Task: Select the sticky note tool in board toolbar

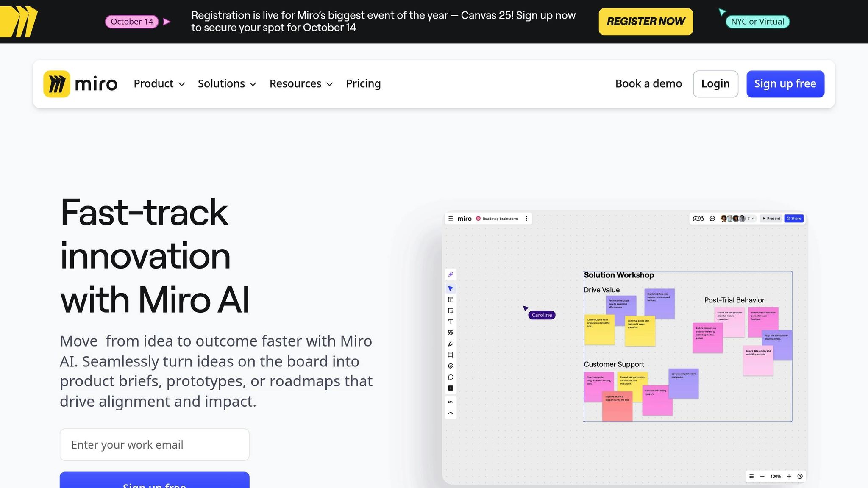Action: [451, 311]
